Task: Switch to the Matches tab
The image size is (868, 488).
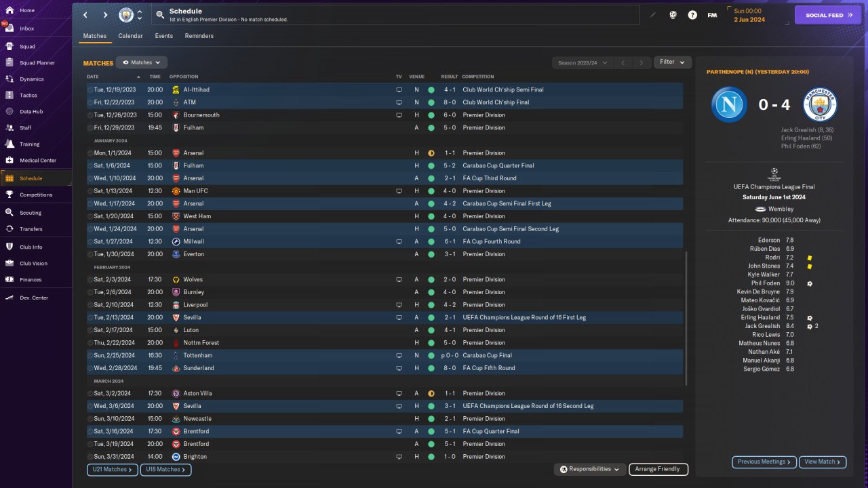Action: [x=95, y=36]
